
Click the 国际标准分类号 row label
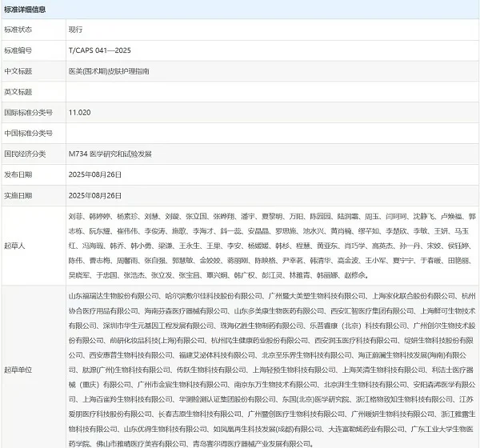click(28, 112)
